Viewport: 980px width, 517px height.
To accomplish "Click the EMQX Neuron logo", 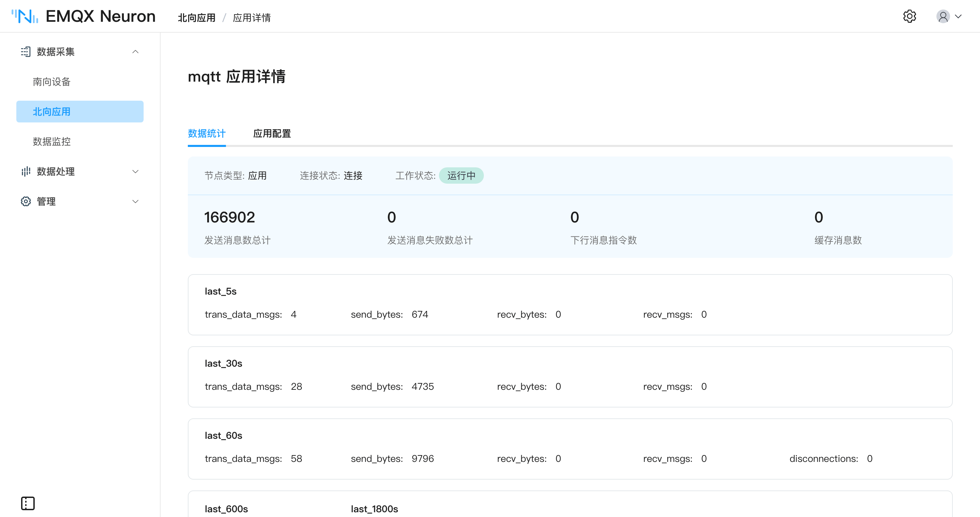I will tap(83, 16).
